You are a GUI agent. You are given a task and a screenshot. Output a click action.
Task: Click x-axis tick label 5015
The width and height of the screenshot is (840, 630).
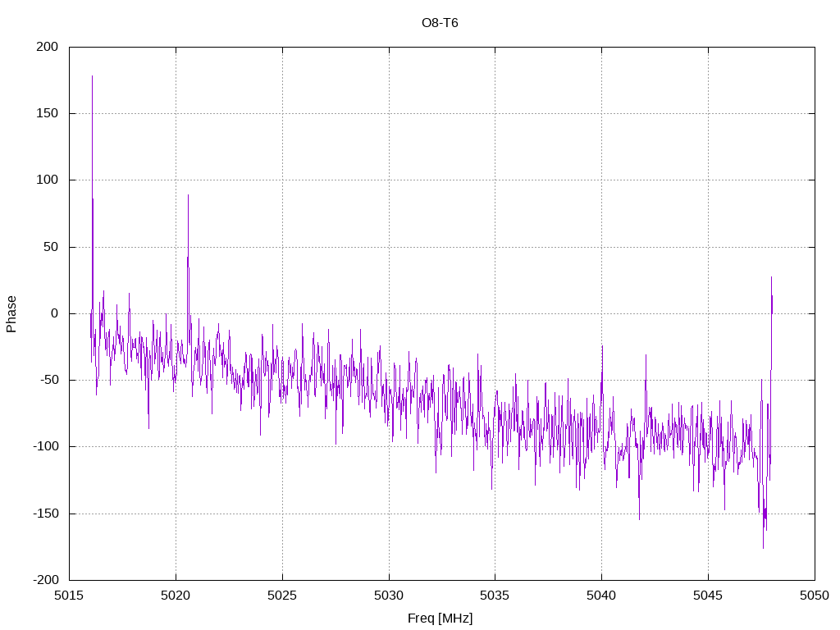(69, 596)
